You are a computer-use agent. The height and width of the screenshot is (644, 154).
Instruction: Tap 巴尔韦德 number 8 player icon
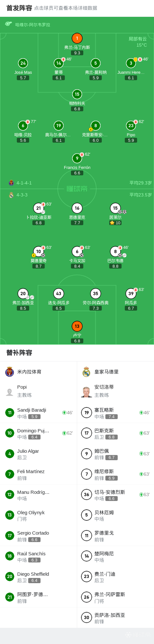115,251
